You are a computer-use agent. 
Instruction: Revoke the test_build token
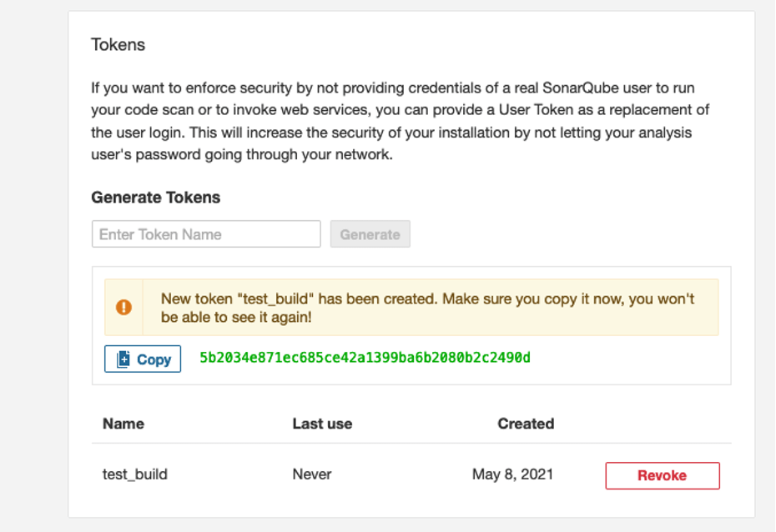(x=663, y=475)
